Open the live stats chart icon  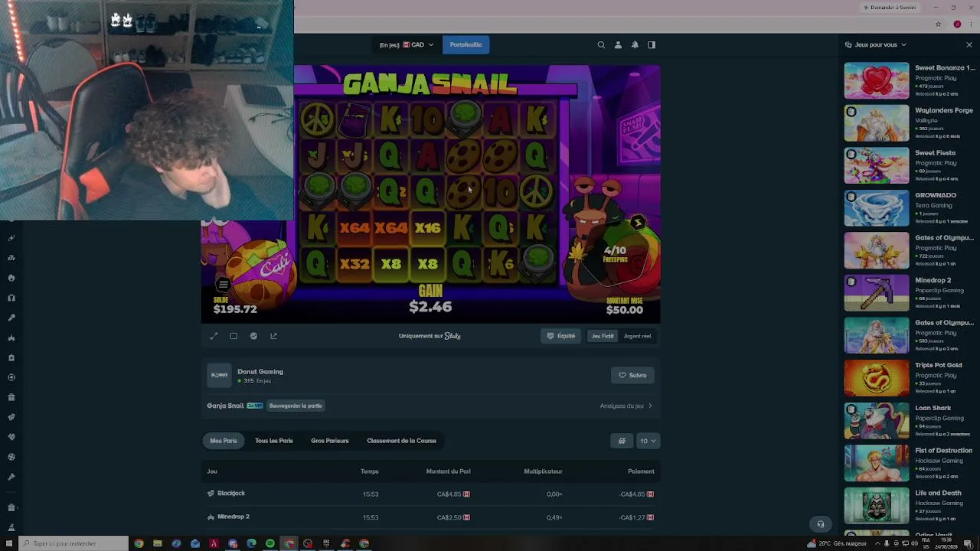pos(253,336)
